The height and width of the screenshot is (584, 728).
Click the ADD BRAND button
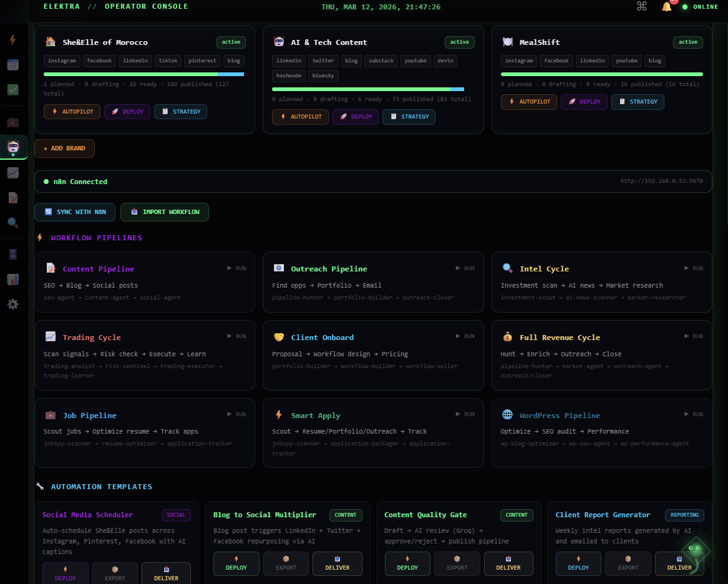point(64,148)
